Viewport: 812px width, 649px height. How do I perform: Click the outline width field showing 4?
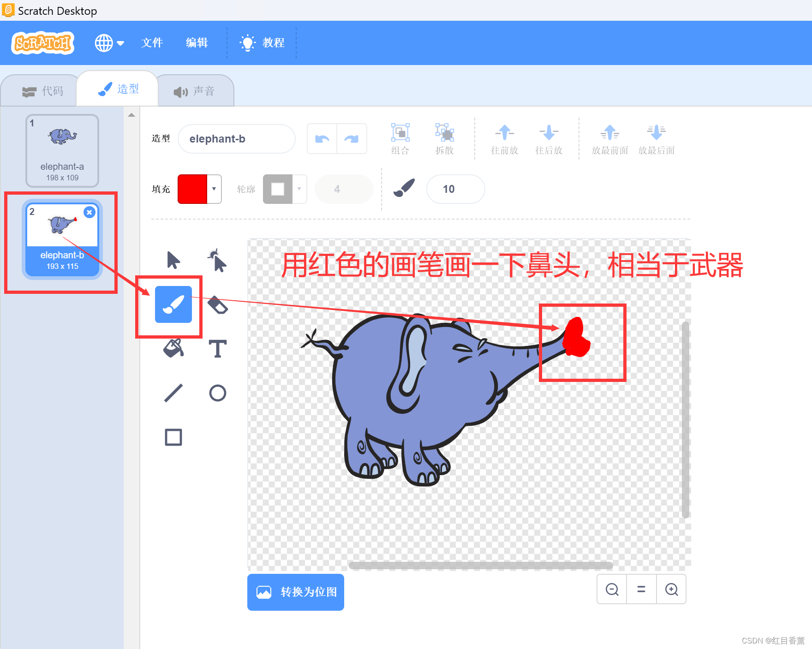point(344,189)
